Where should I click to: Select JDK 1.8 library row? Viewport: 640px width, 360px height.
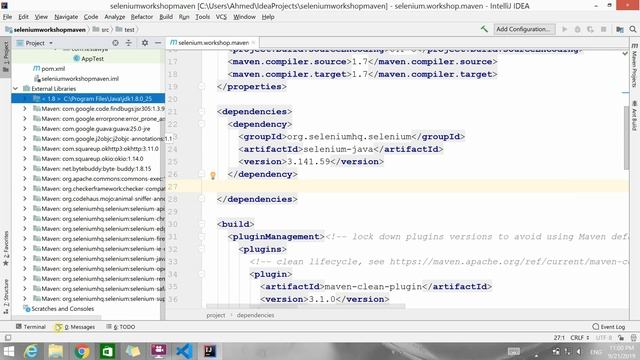click(88, 99)
